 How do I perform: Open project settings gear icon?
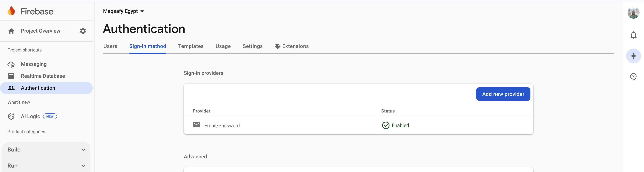click(x=83, y=31)
